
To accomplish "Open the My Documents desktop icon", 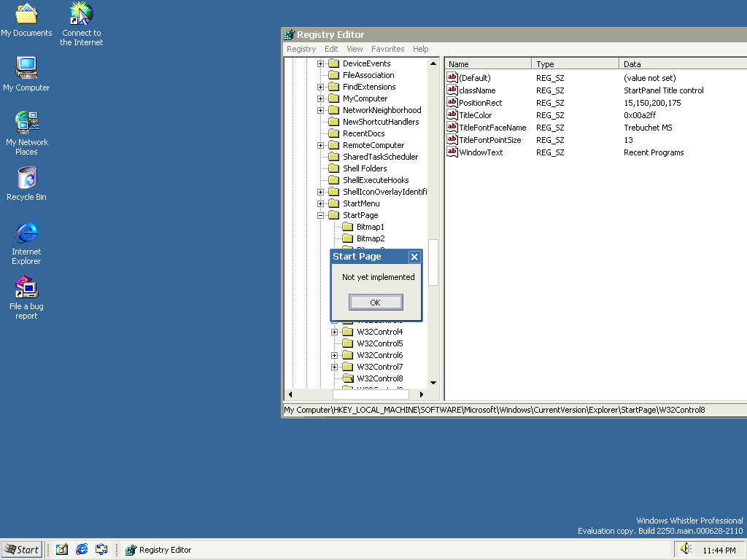I will (26, 20).
